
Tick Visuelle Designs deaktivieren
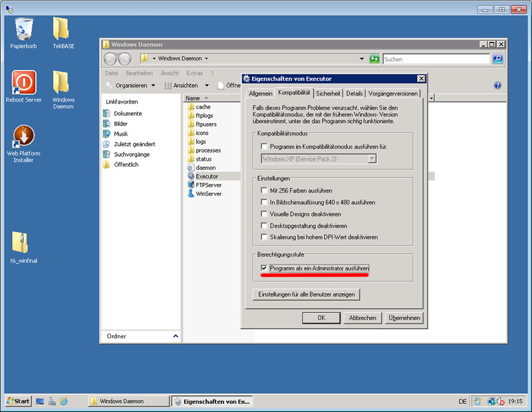click(x=263, y=213)
